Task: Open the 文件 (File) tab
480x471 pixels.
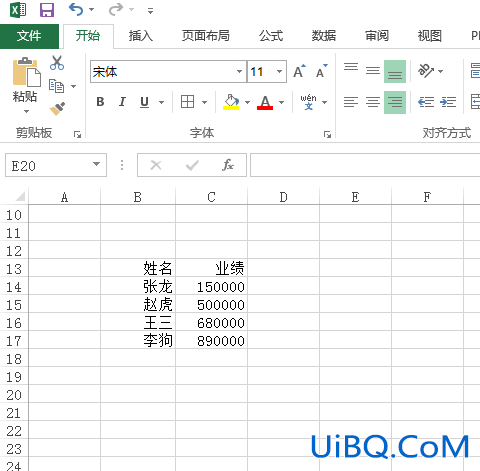Action: click(29, 36)
